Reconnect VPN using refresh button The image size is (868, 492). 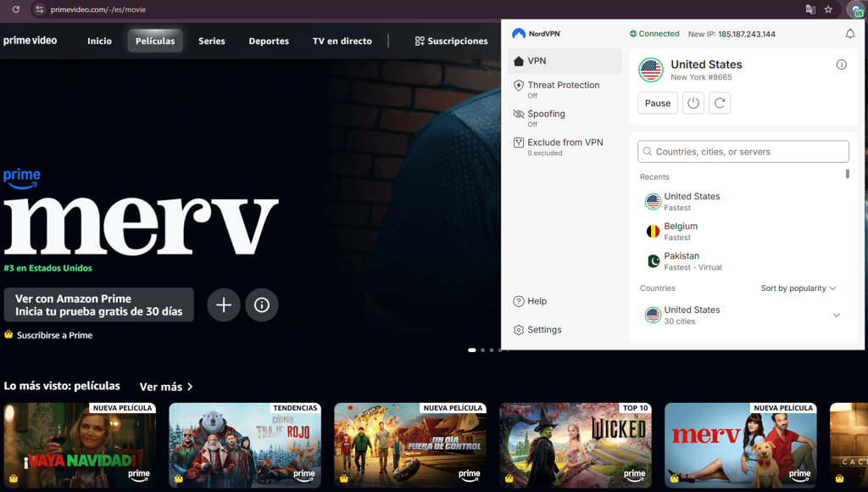pos(720,103)
